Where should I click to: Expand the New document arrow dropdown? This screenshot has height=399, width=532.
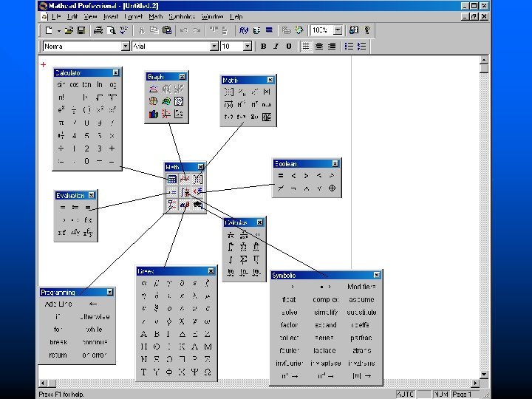(x=58, y=31)
